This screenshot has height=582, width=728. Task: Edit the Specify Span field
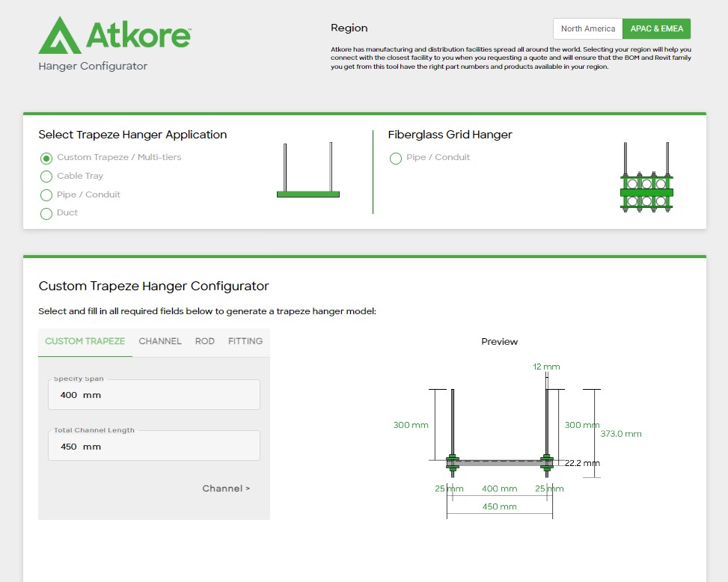pyautogui.click(x=154, y=394)
